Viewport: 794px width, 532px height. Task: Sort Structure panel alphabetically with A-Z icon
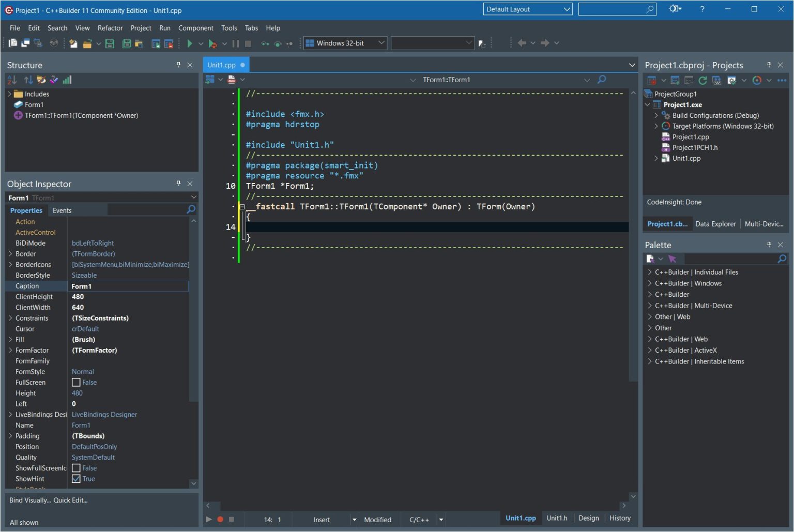[x=12, y=80]
